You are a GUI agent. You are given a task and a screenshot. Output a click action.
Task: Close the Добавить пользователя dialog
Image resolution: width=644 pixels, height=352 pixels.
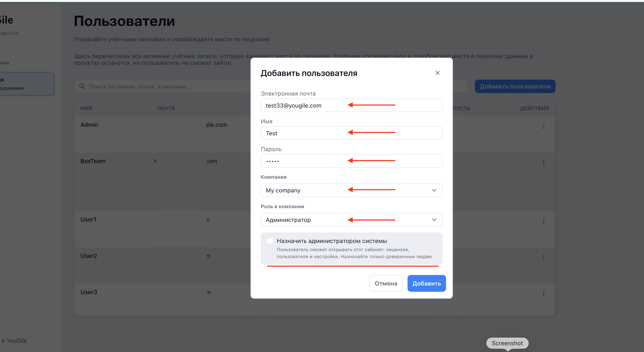(437, 73)
